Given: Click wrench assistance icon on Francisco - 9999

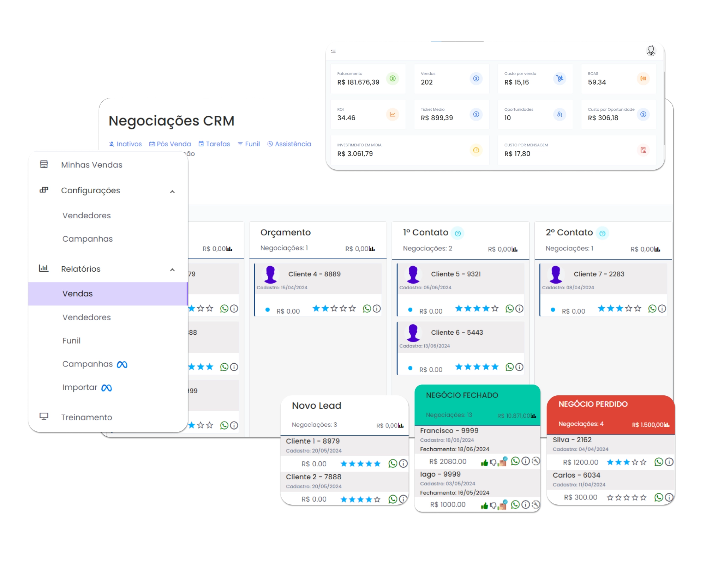Looking at the screenshot, I should point(536,461).
